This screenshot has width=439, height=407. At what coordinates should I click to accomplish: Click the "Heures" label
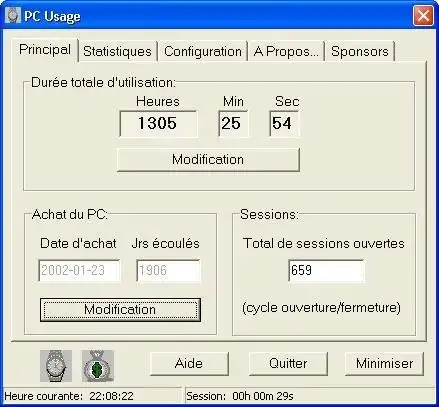click(158, 101)
